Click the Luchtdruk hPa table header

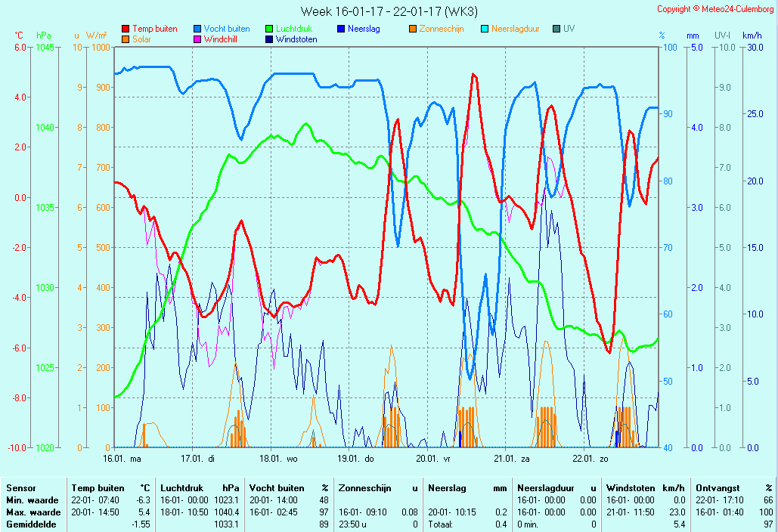click(200, 488)
